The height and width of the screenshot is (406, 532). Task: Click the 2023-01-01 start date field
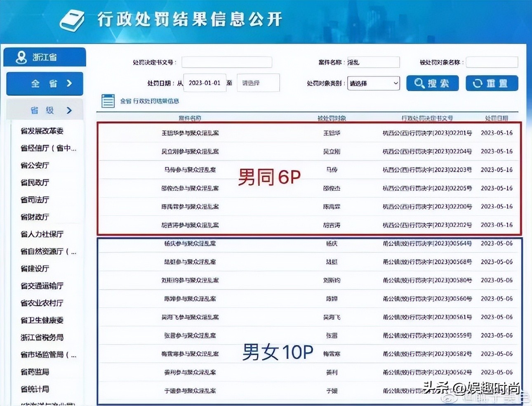[x=205, y=83]
